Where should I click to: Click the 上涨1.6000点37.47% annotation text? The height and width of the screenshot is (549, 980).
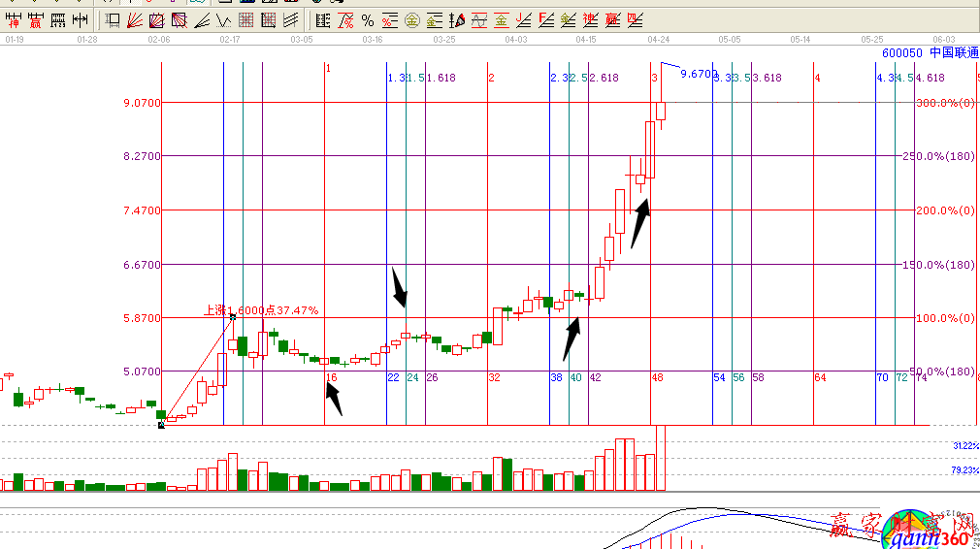[x=260, y=310]
